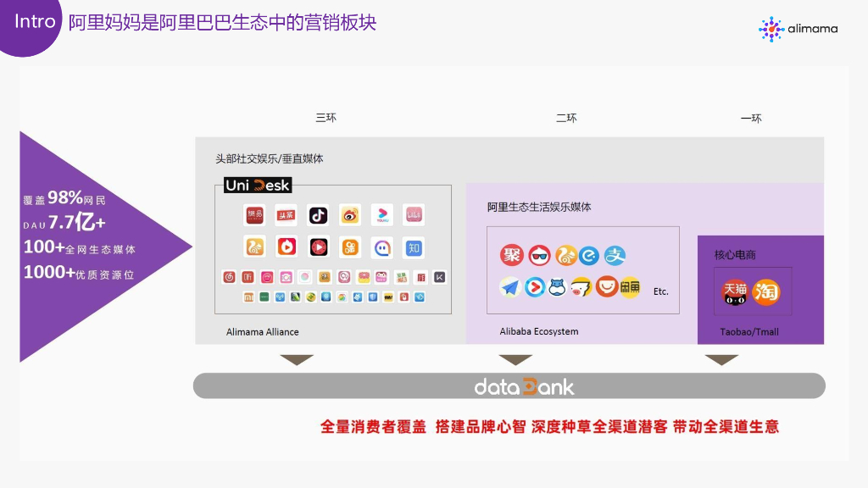Screen dimensions: 868x488
Task: Click the "阿里生态生活娱乐媒体" heading
Action: pyautogui.click(x=539, y=207)
